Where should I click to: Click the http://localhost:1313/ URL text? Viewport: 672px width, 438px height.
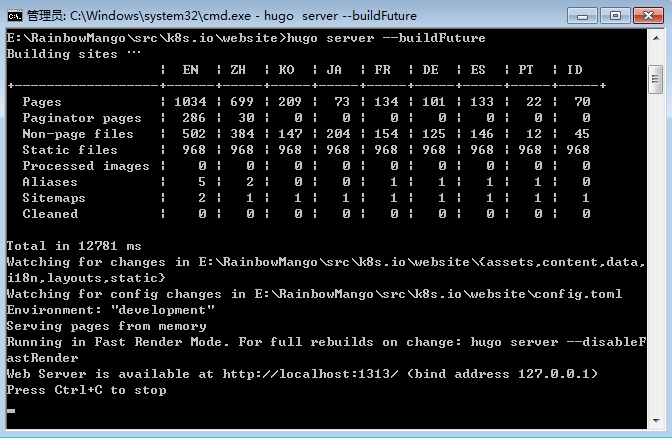tap(311, 374)
